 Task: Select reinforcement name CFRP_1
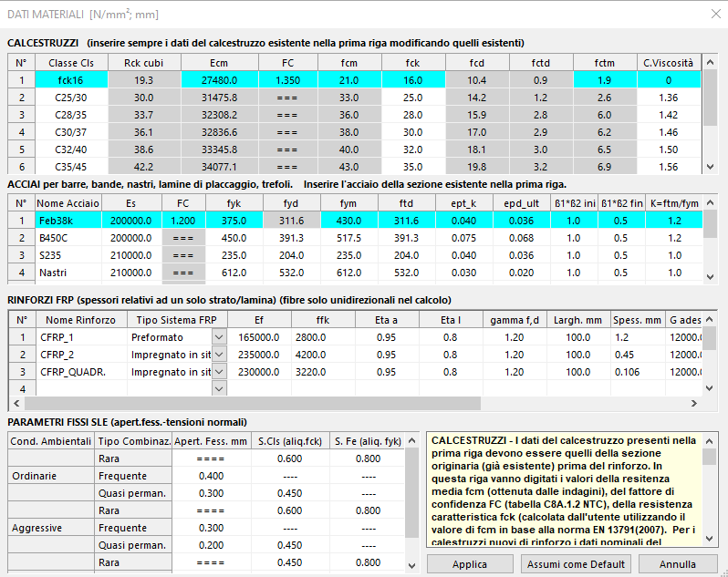[81, 337]
